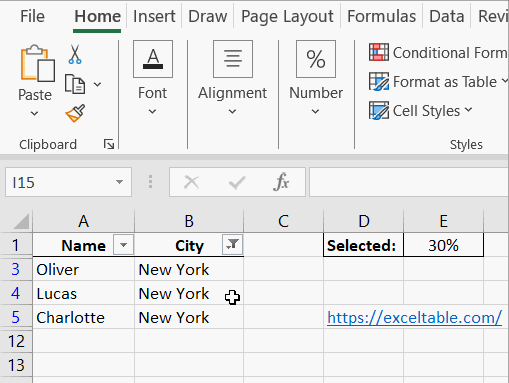Activate the Format Painter brush
The image size is (509, 383).
(75, 113)
